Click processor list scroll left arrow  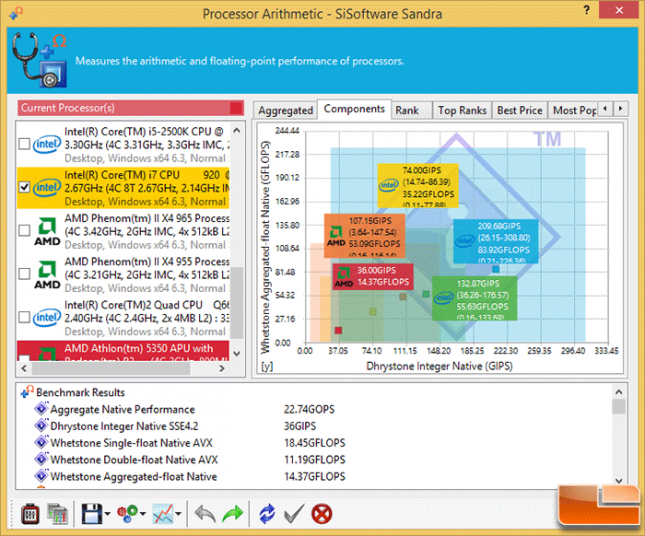[24, 368]
